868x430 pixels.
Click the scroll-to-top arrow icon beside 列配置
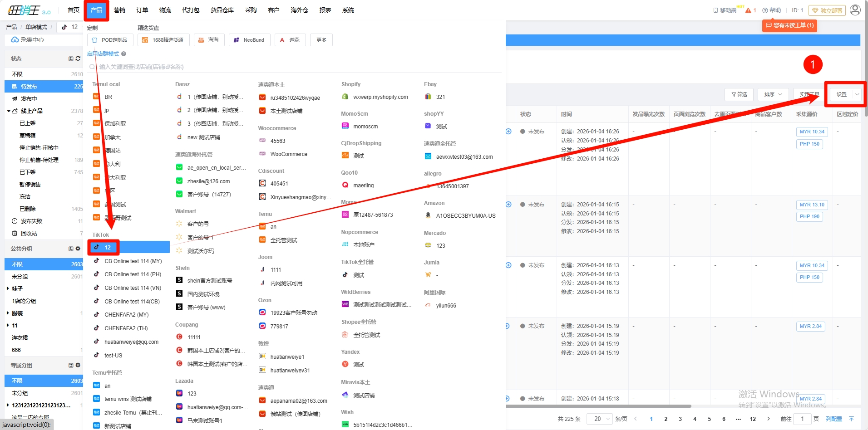click(x=851, y=419)
